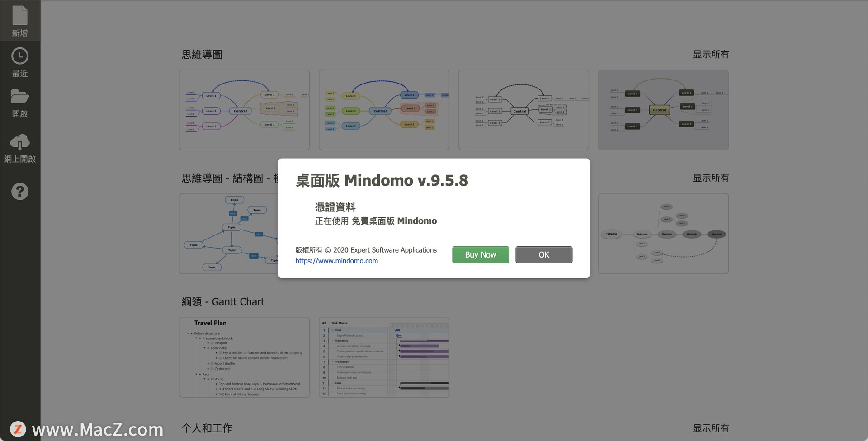This screenshot has width=868, height=441.
Task: Open the https://www.mindomo.com link
Action: click(336, 261)
